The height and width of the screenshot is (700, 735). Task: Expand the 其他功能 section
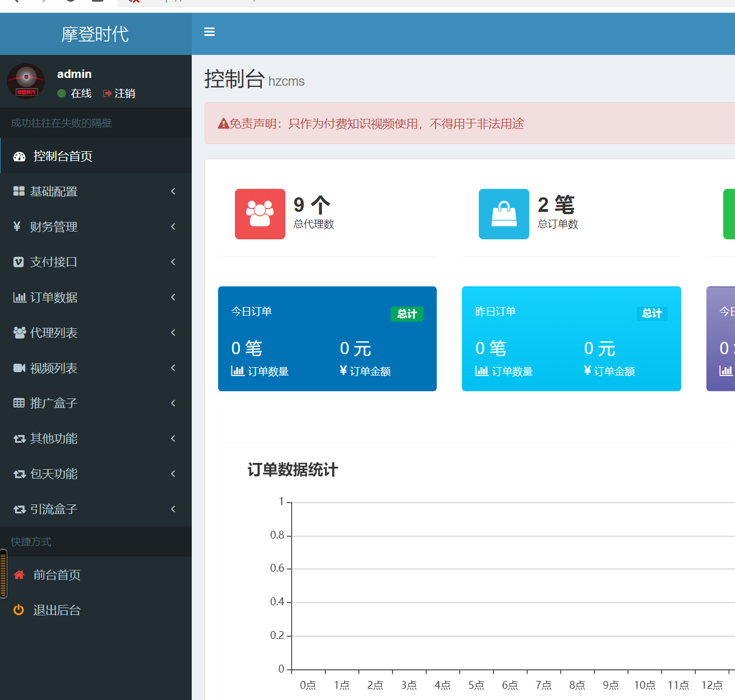pos(173,438)
